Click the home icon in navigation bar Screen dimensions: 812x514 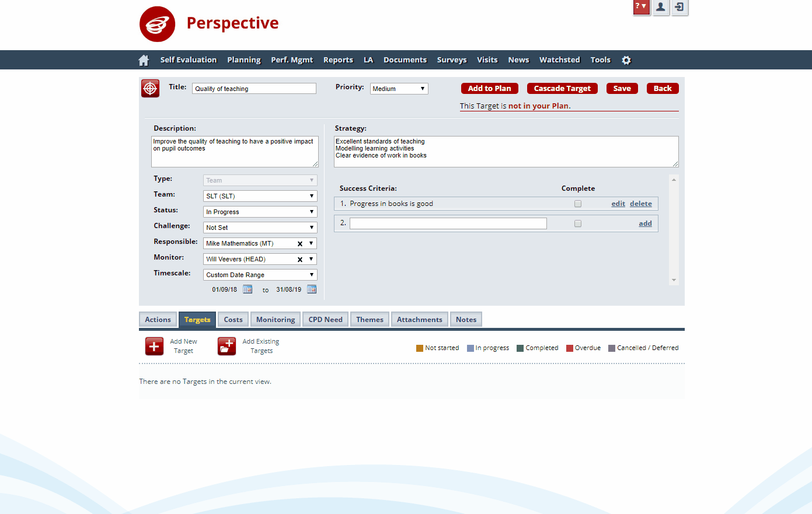tap(144, 60)
